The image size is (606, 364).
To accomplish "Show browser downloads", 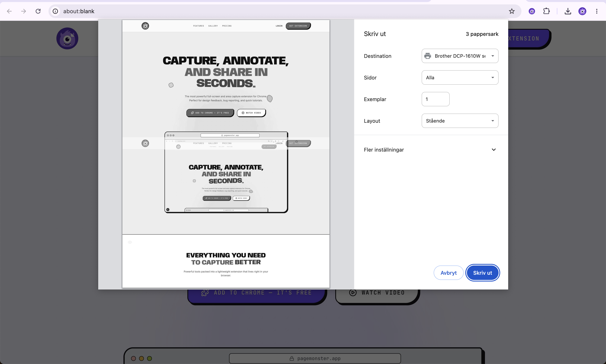I will [x=568, y=11].
